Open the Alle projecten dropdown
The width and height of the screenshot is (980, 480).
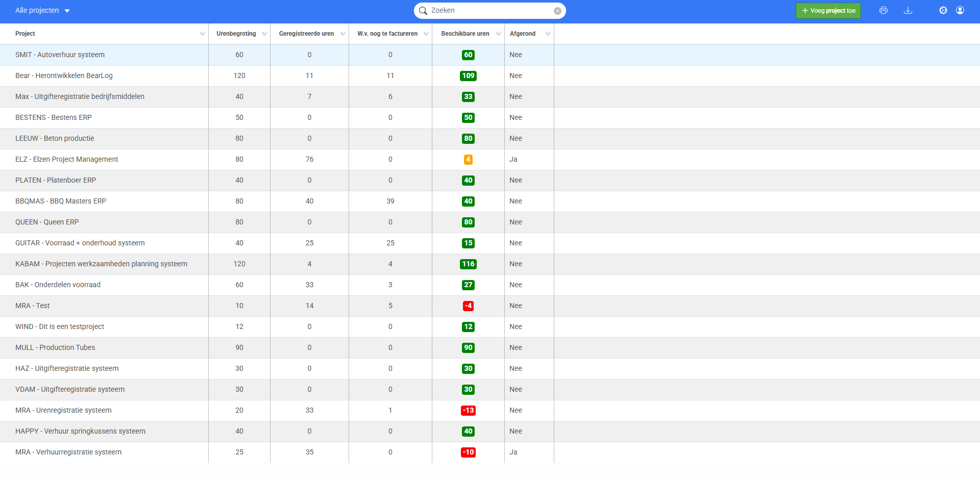tap(42, 11)
